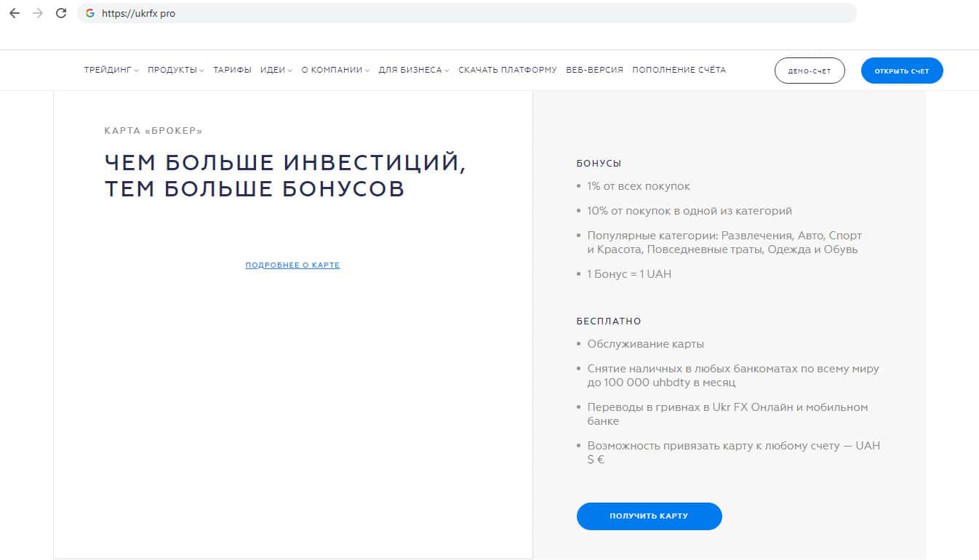
Task: Click the 10% от покупок bullet text
Action: [690, 211]
